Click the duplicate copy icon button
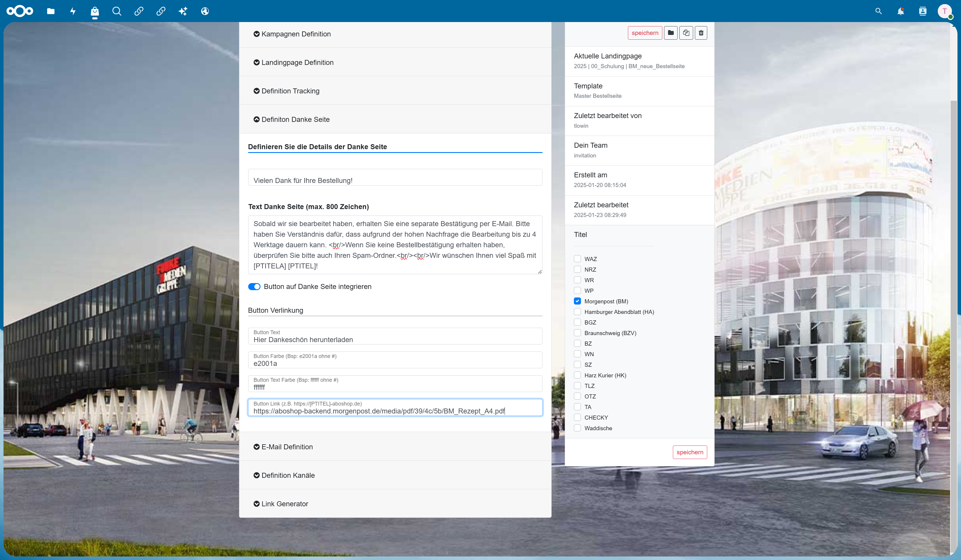Viewport: 961px width, 560px height. [686, 33]
